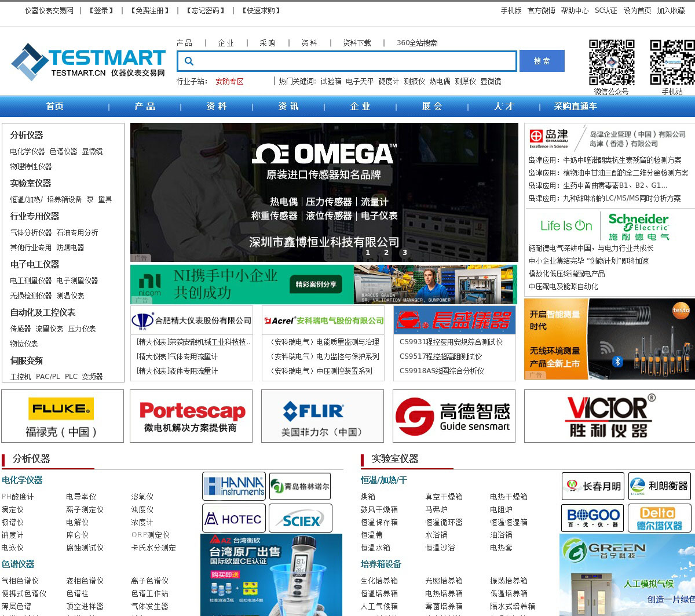695x616 pixels.
Task: Open the 台湾衡欣 product ad image
Action: tap(271, 575)
